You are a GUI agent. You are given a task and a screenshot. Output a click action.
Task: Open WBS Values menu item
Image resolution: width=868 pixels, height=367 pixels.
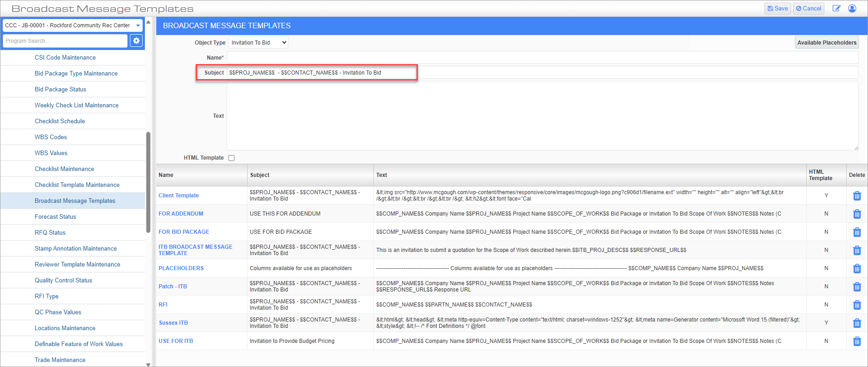51,153
